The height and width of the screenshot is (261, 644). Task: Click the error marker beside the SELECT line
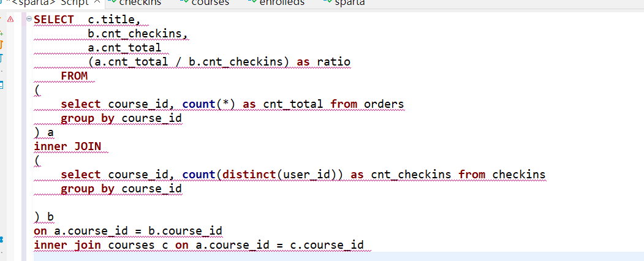(9, 20)
